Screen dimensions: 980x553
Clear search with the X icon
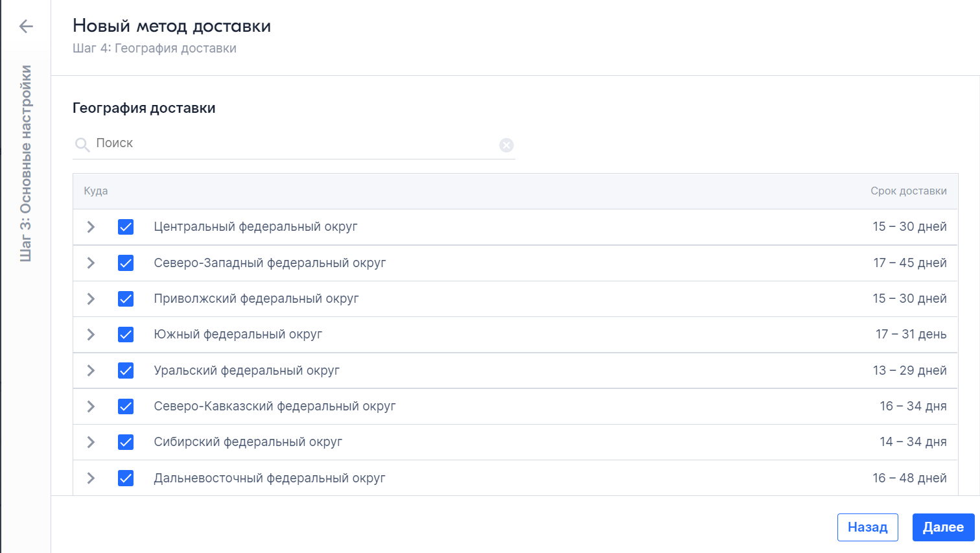pyautogui.click(x=507, y=145)
